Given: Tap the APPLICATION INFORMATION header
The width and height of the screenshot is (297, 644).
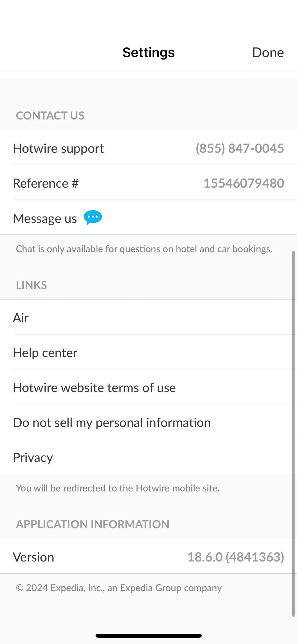Looking at the screenshot, I should coord(93,524).
